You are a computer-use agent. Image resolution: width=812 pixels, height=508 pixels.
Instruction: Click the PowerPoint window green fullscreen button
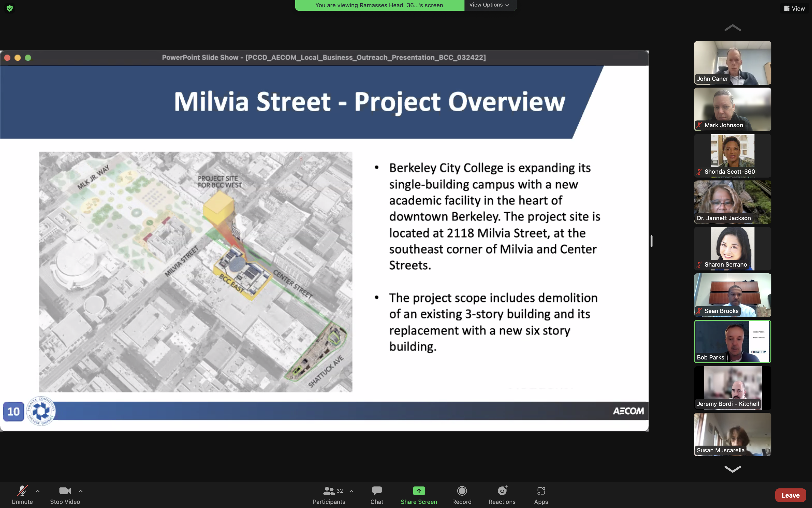click(28, 58)
